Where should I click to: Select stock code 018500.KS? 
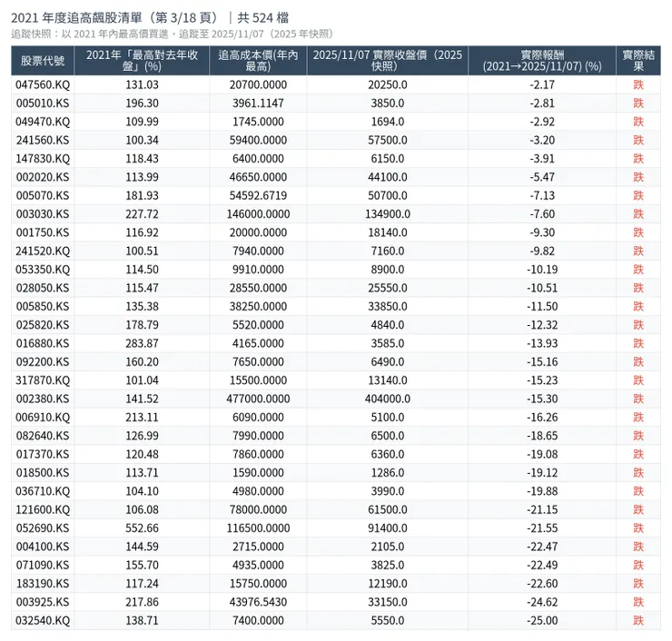pyautogui.click(x=43, y=473)
